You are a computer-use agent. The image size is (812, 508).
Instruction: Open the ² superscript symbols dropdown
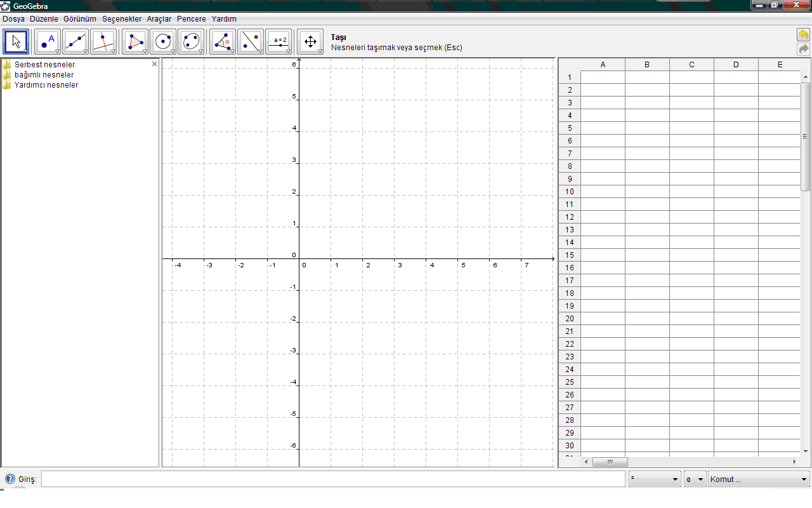[x=655, y=479]
